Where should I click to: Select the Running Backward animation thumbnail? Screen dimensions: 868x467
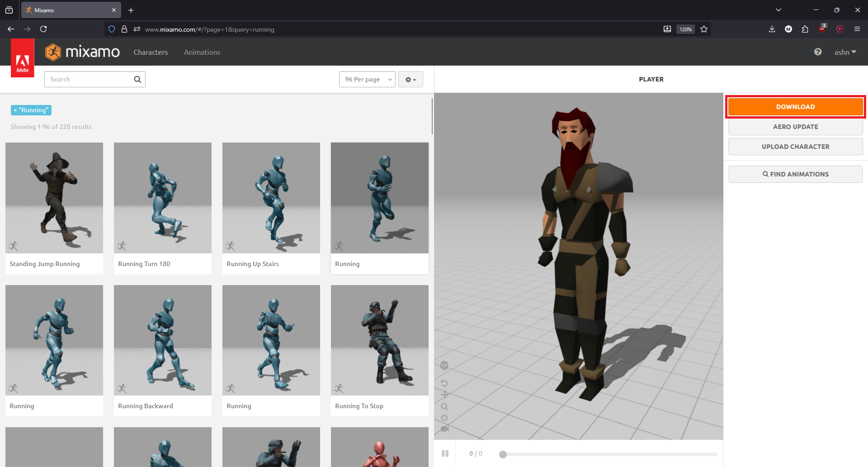(163, 340)
